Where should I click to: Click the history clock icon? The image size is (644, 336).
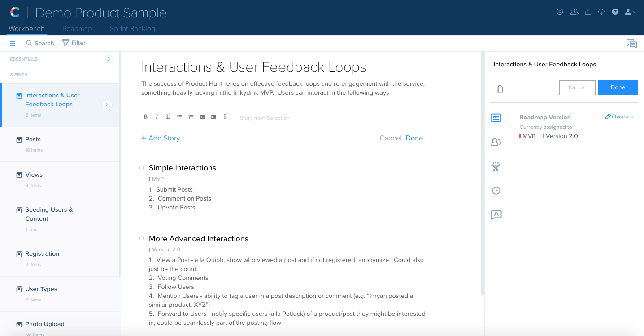(x=496, y=191)
